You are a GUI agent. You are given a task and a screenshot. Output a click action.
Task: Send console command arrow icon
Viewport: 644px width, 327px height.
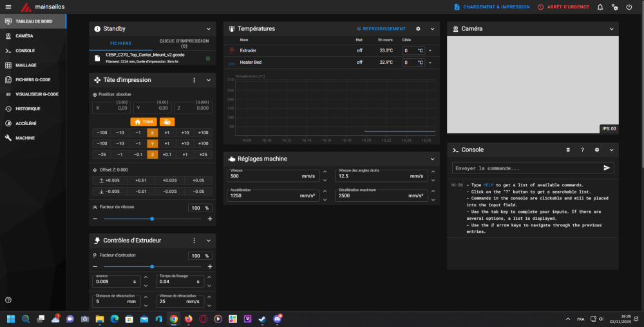pyautogui.click(x=607, y=168)
